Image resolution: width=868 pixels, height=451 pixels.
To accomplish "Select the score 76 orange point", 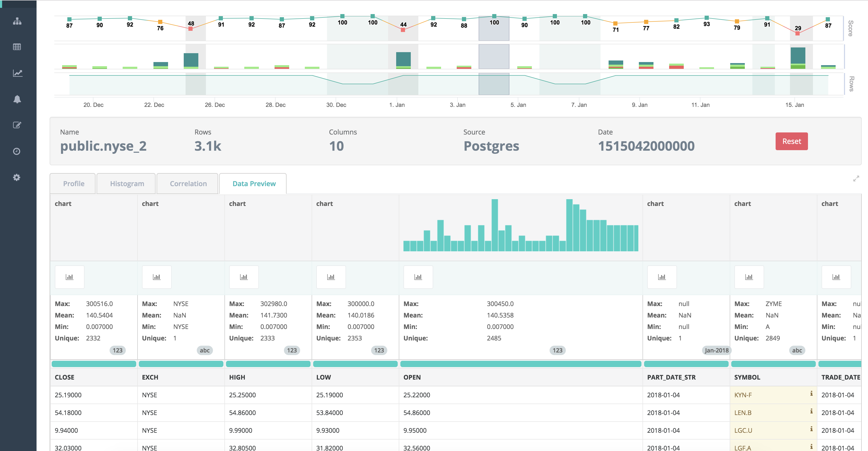I will (x=160, y=22).
